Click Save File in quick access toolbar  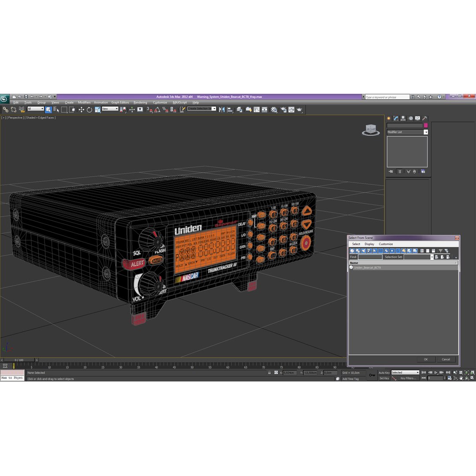pos(26,97)
